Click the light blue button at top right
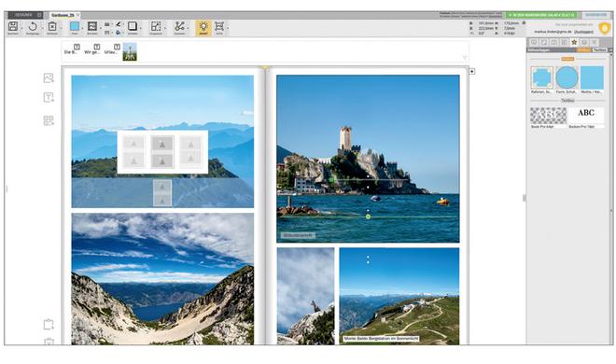Viewport: 616px width, 364px height. (596, 15)
